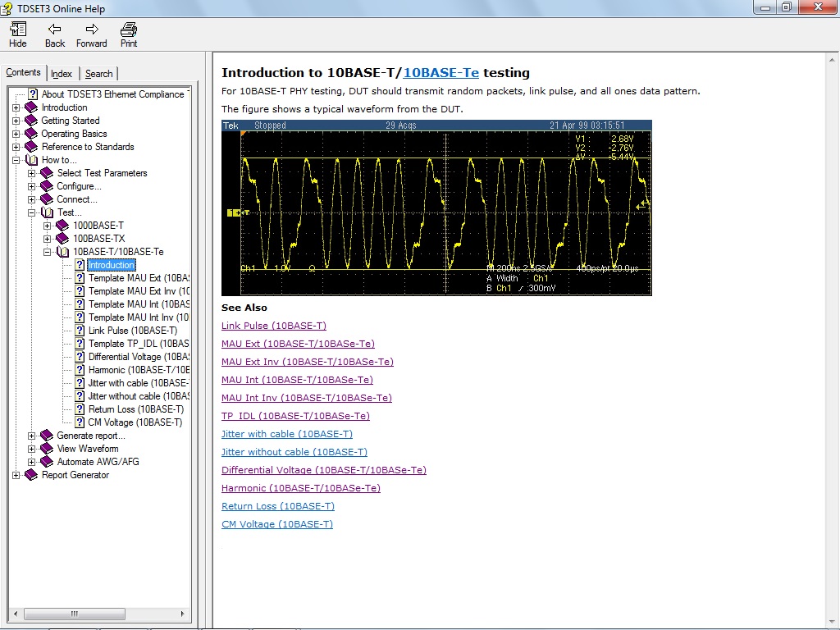
Task: Expand the Reference to Standards node
Action: click(16, 147)
